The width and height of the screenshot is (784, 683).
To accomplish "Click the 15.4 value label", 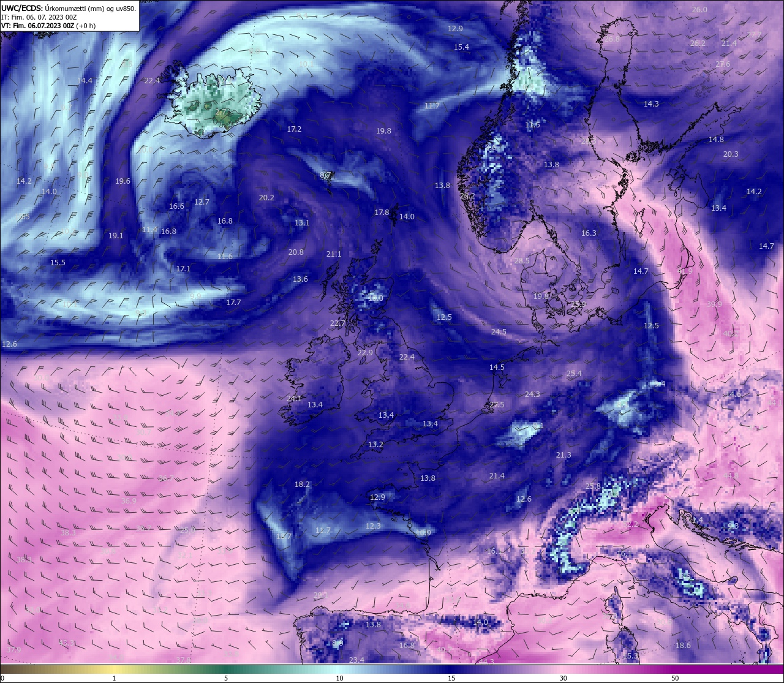I will coord(461,47).
